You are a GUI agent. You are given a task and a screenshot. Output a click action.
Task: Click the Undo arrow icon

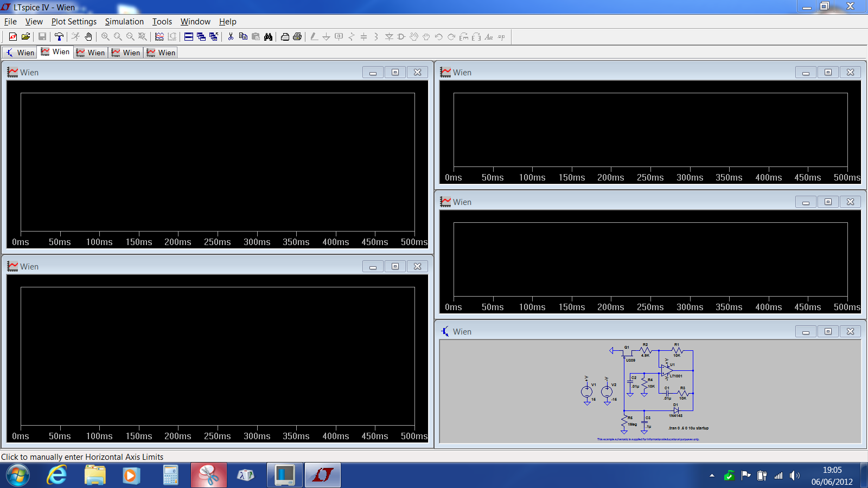[439, 37]
